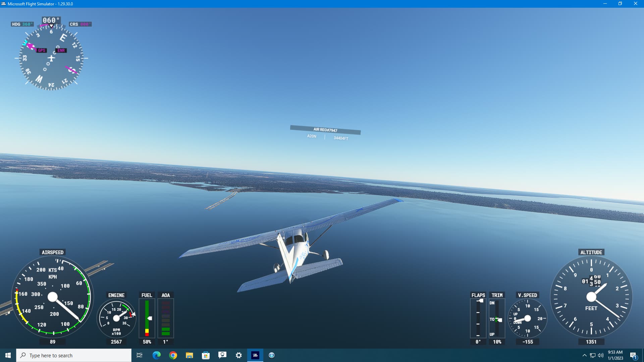Open the notification center icon

[633, 355]
